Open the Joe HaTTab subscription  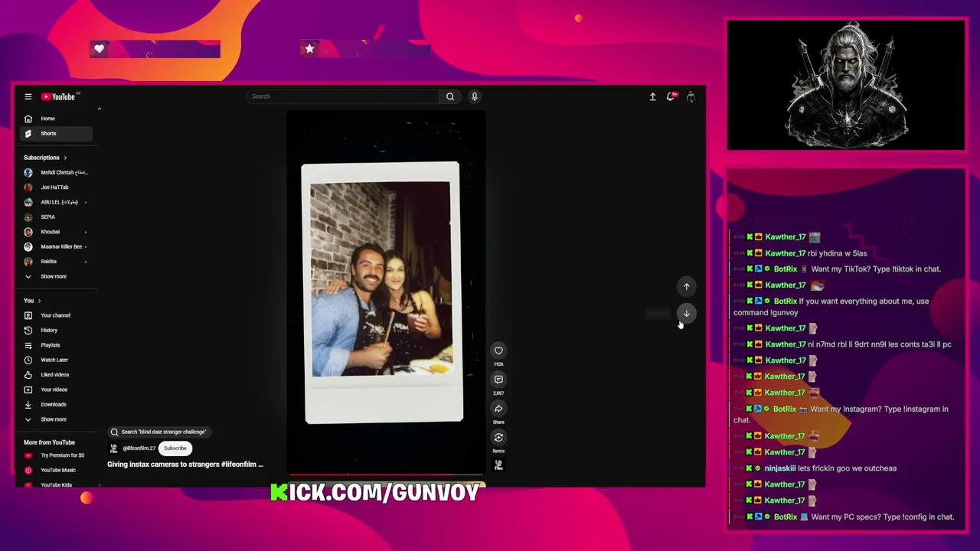pos(56,187)
